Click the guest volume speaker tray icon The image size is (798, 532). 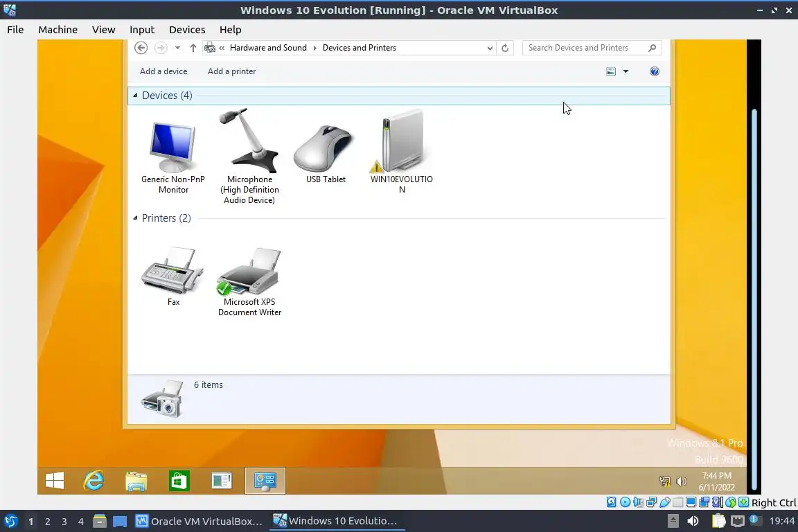[x=682, y=481]
